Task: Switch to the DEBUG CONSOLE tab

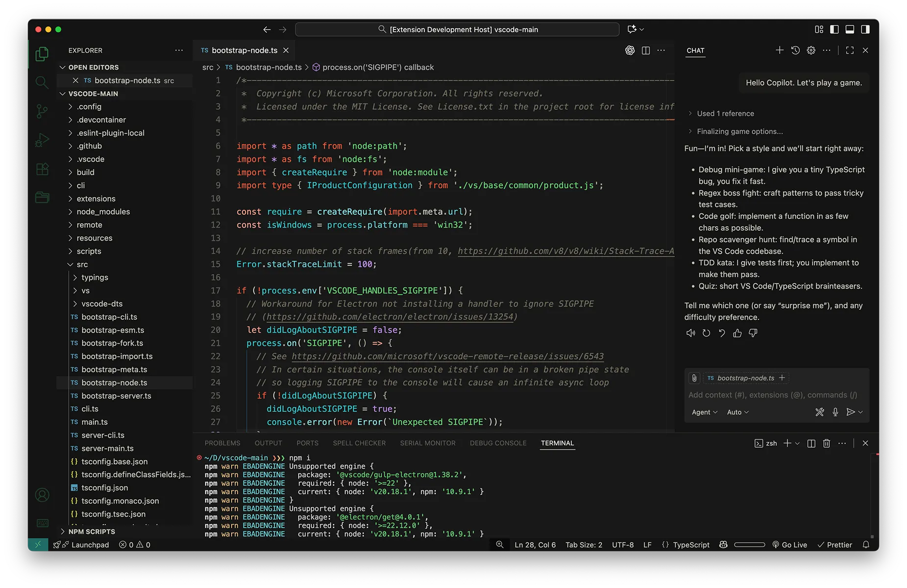Action: [497, 443]
